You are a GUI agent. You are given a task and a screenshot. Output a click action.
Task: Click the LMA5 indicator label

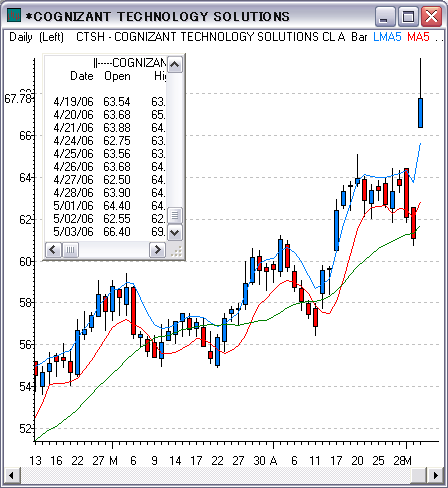(x=387, y=37)
